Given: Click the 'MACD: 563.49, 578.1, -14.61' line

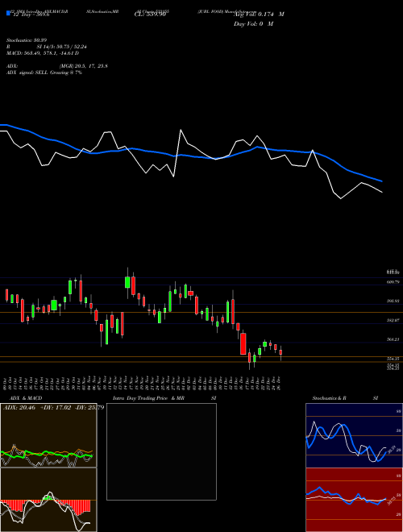Looking at the screenshot, I should (43, 53).
